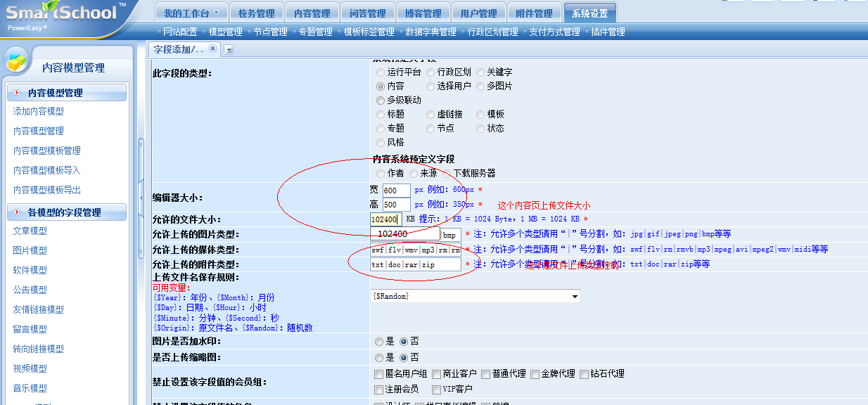Screen dimensions: 868x405
Task: Click the attachment types field txt|doc|rar|zip
Action: [415, 264]
